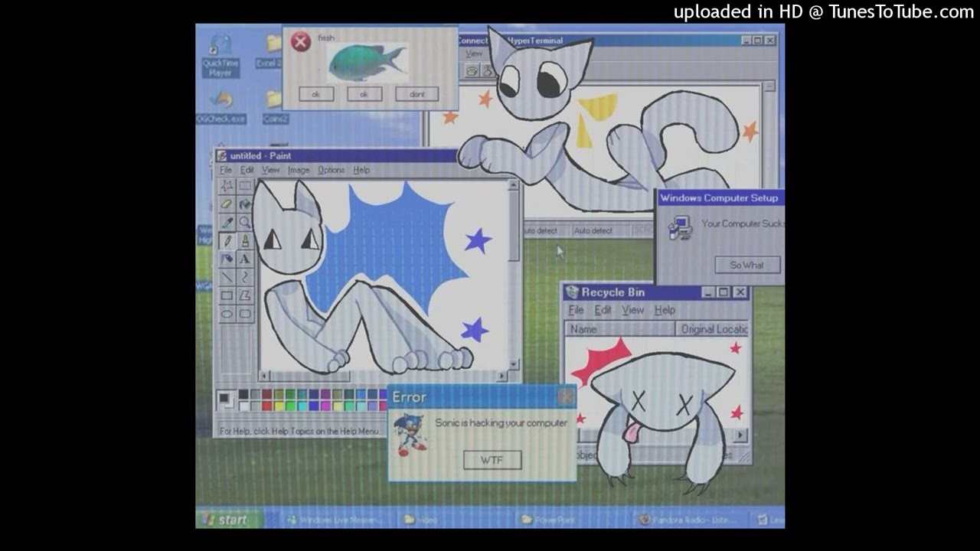Open the Edit menu in Recycle Bin
The image size is (980, 551).
click(603, 310)
